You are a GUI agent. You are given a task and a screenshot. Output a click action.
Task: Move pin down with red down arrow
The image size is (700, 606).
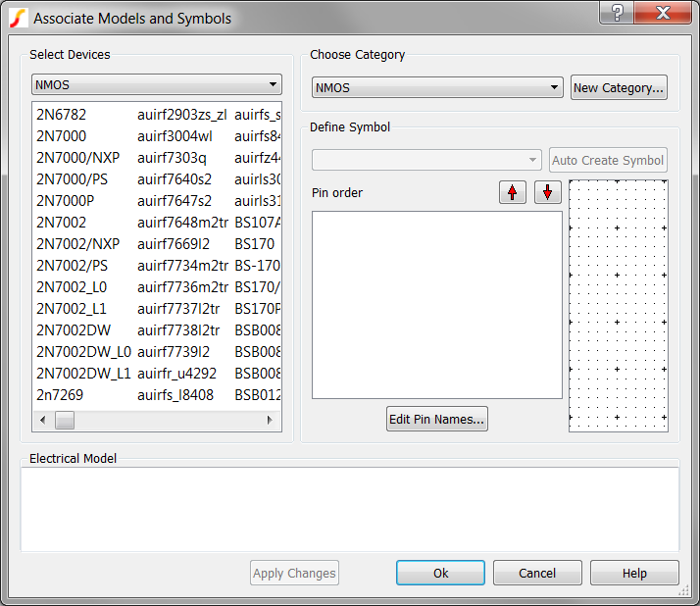click(547, 192)
